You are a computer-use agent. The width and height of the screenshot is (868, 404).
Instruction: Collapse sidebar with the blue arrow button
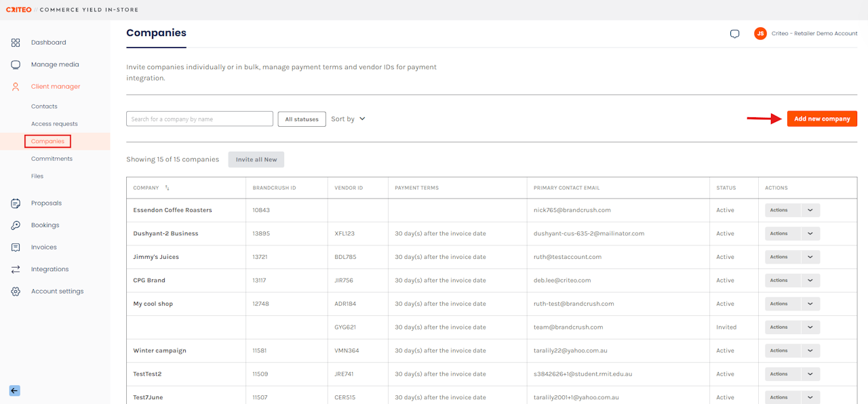coord(14,390)
